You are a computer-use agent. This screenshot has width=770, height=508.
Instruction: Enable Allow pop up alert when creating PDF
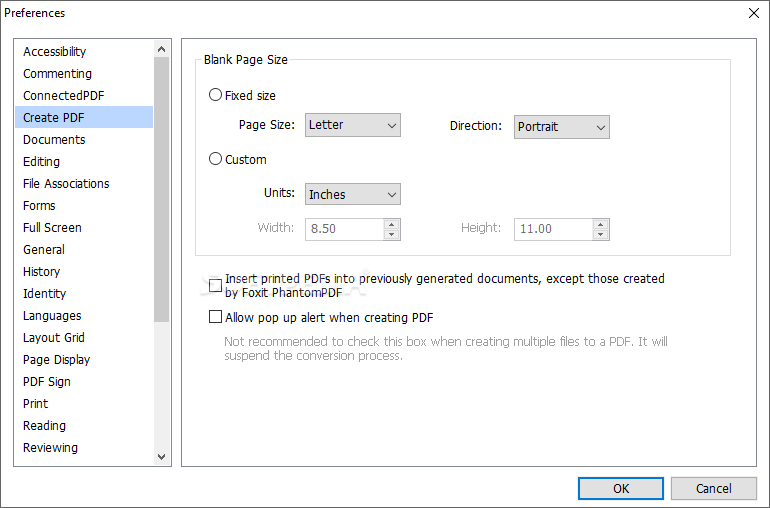tap(215, 317)
